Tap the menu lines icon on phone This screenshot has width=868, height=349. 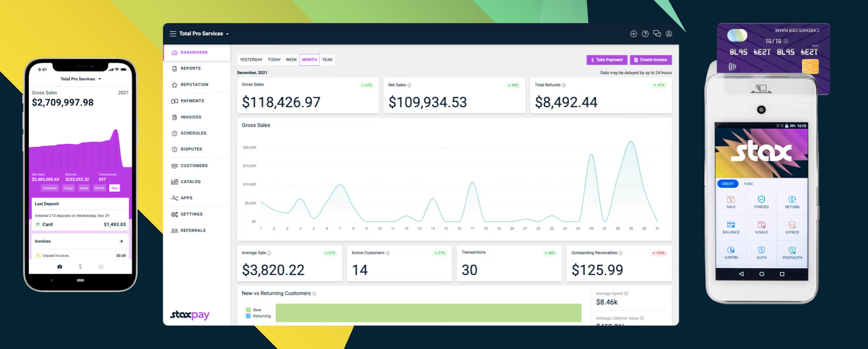101,266
